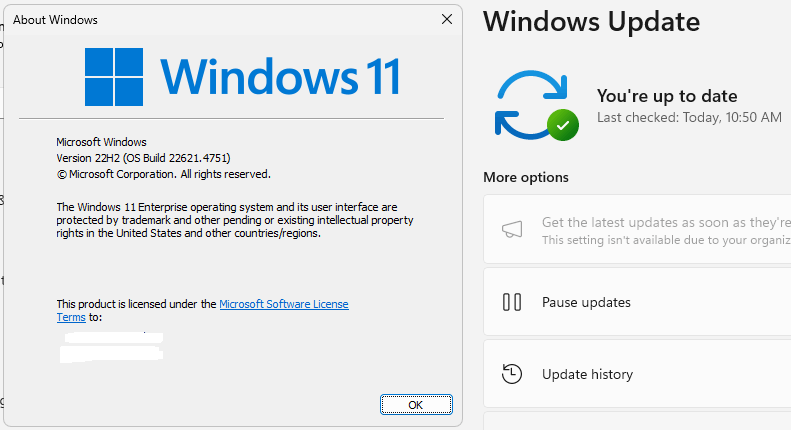The image size is (791, 430).
Task: Close the About Windows dialog
Action: (446, 20)
